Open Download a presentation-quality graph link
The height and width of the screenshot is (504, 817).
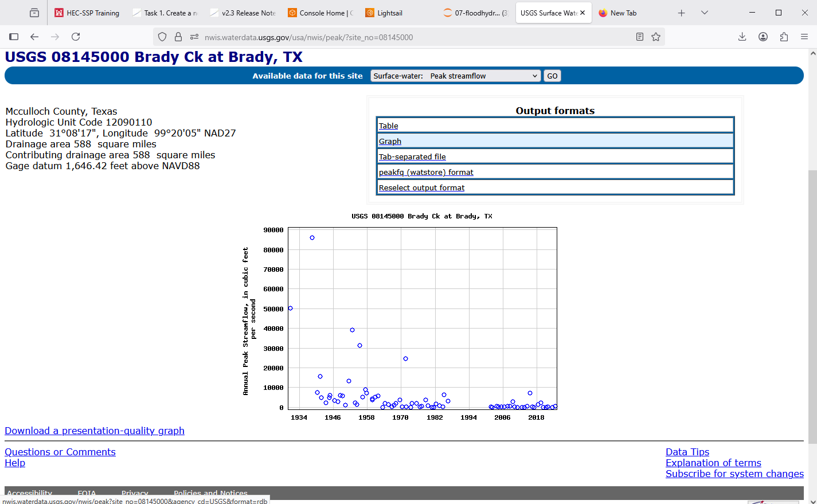[x=95, y=431]
